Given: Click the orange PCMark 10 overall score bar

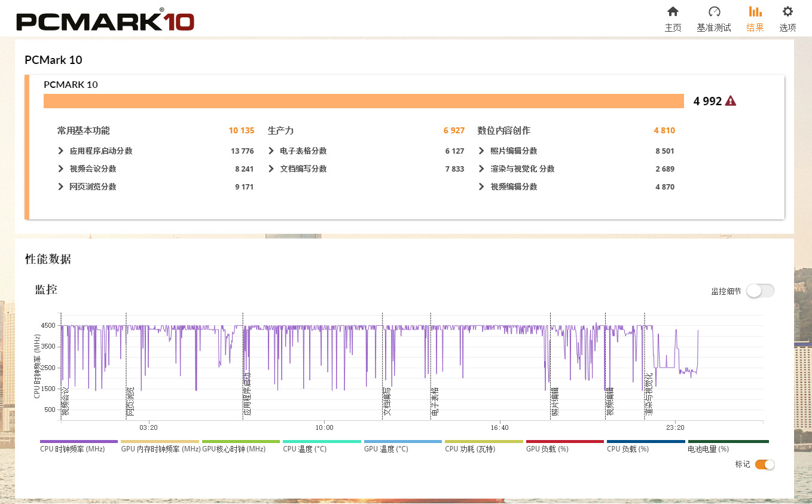Looking at the screenshot, I should click(364, 101).
